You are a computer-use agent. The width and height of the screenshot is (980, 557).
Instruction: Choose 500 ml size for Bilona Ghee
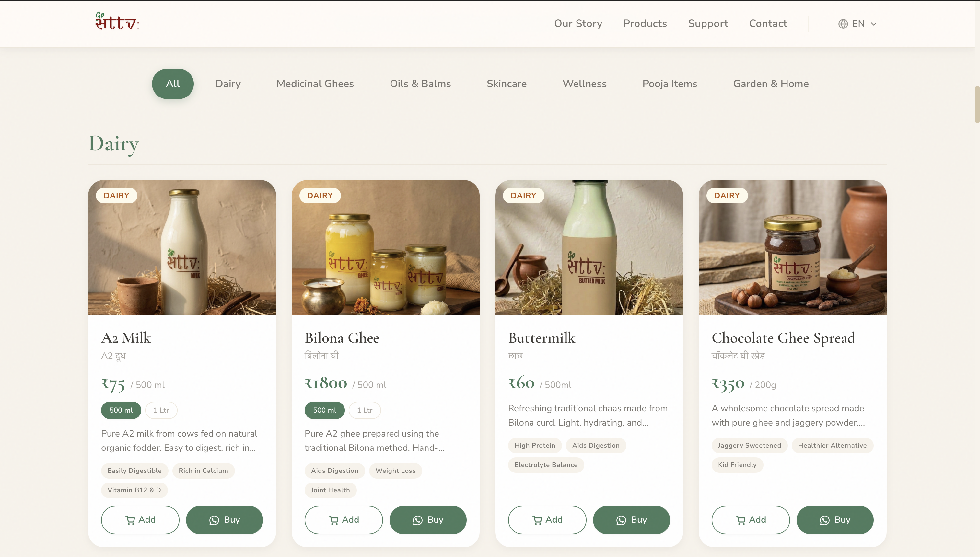[324, 410]
